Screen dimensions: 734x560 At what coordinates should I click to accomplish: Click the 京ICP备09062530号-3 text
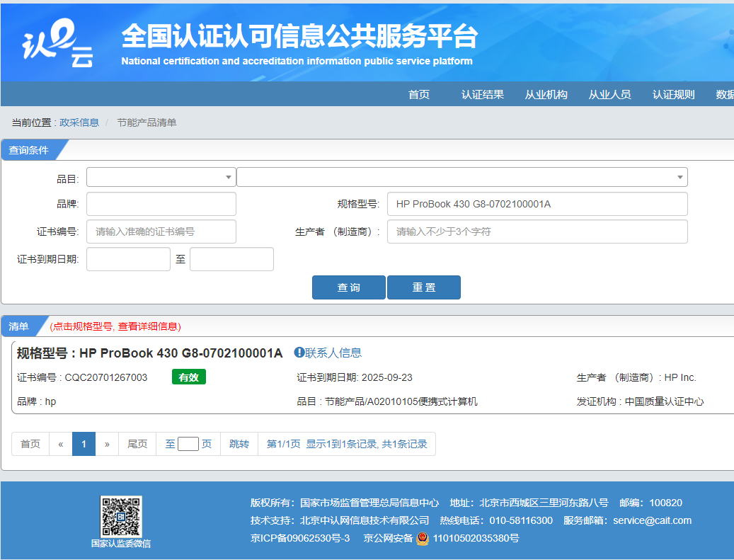tap(300, 539)
